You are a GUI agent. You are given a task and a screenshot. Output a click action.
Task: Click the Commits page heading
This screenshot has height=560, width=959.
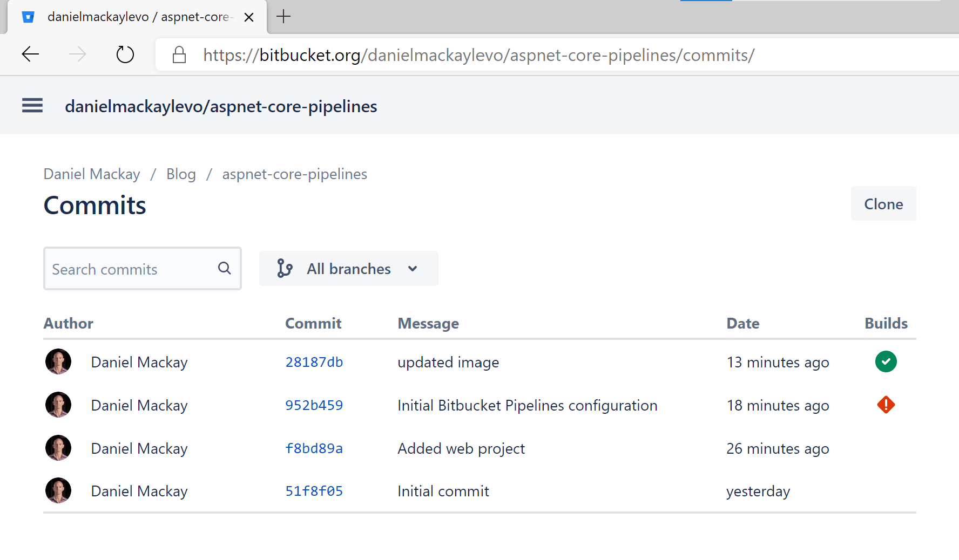(x=94, y=205)
